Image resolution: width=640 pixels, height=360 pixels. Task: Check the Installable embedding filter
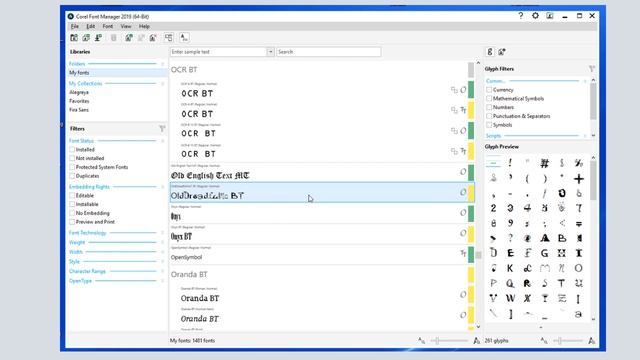[x=72, y=204]
